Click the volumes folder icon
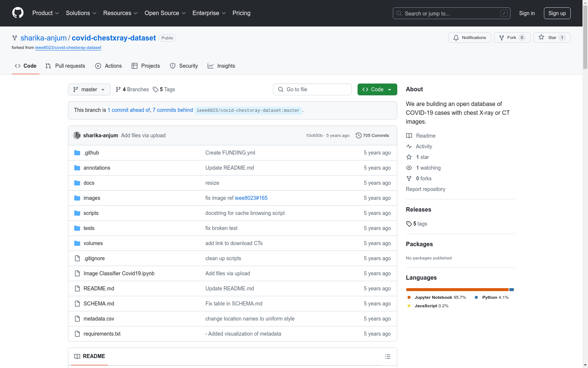Image resolution: width=588 pixels, height=368 pixels. (x=77, y=243)
